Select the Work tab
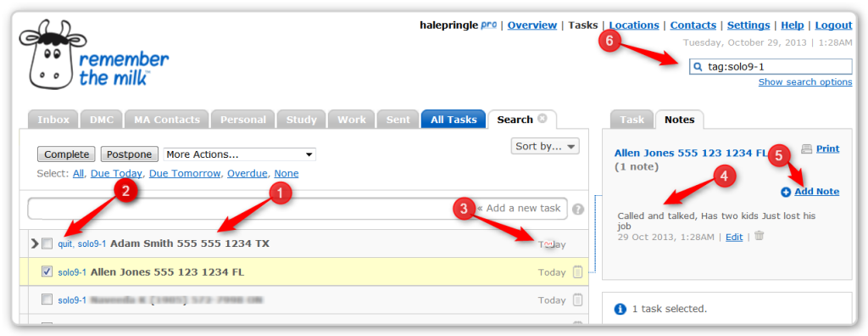This screenshot has width=868, height=336. point(352,119)
